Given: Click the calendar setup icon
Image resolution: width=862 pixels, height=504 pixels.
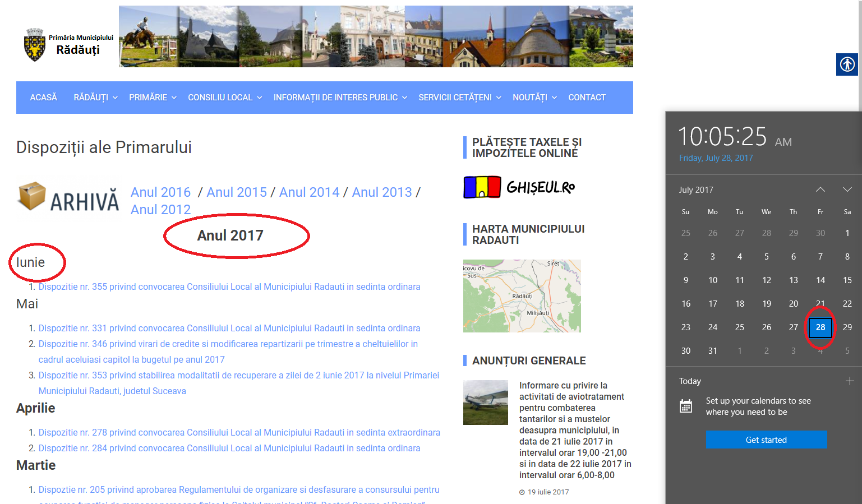Looking at the screenshot, I should (686, 406).
